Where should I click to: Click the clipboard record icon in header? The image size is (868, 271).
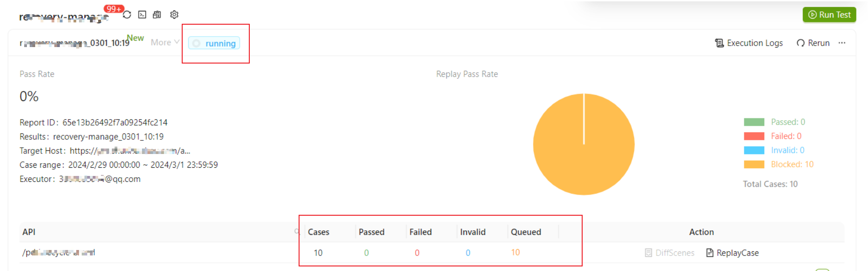coord(157,15)
